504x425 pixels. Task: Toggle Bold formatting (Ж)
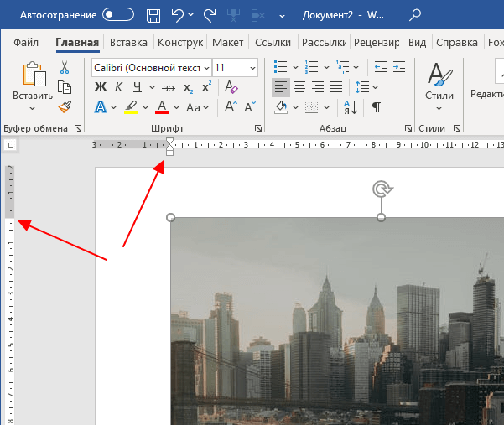tap(101, 86)
